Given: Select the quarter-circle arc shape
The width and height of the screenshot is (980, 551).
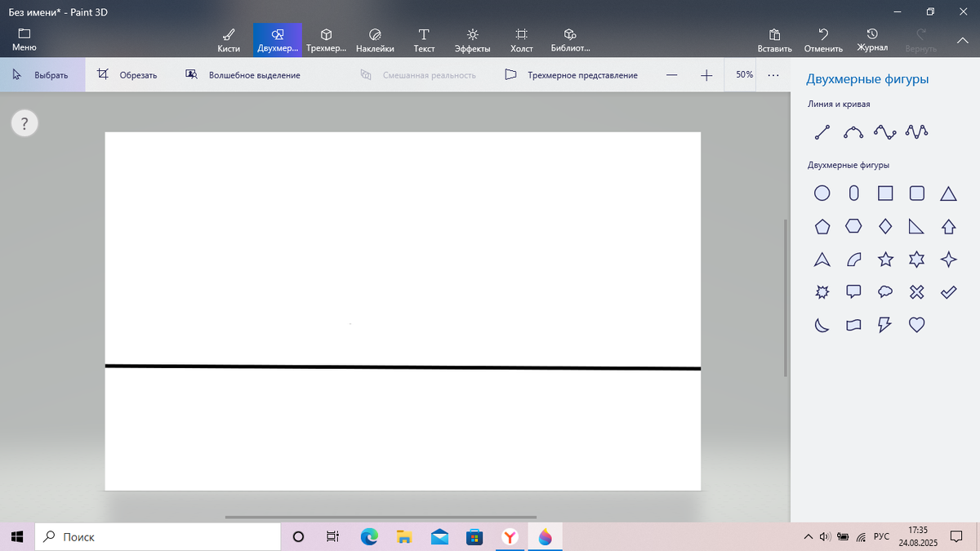Looking at the screenshot, I should coord(854,260).
